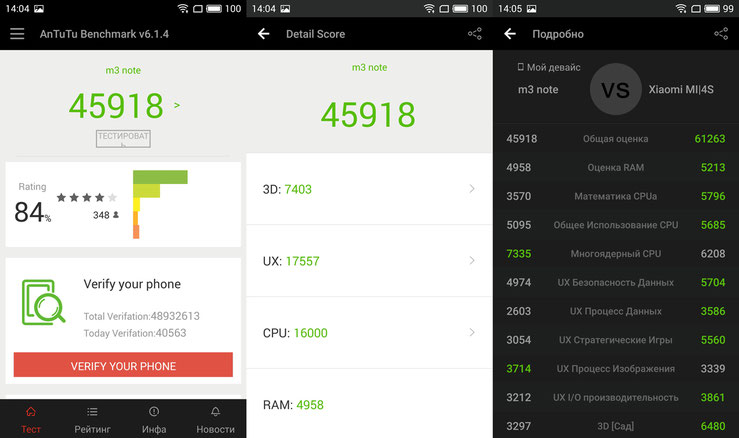739x438 pixels.
Task: Switch to the Новости tab label
Action: tap(215, 430)
